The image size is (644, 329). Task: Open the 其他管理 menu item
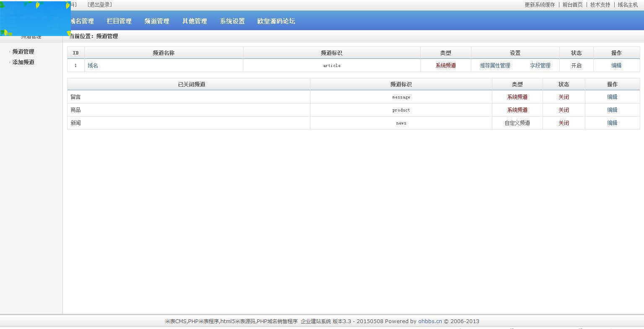(194, 21)
